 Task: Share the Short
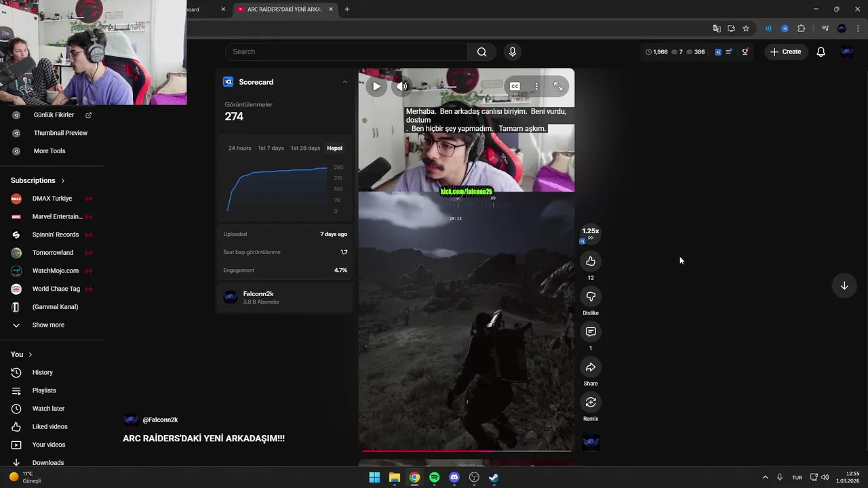591,367
